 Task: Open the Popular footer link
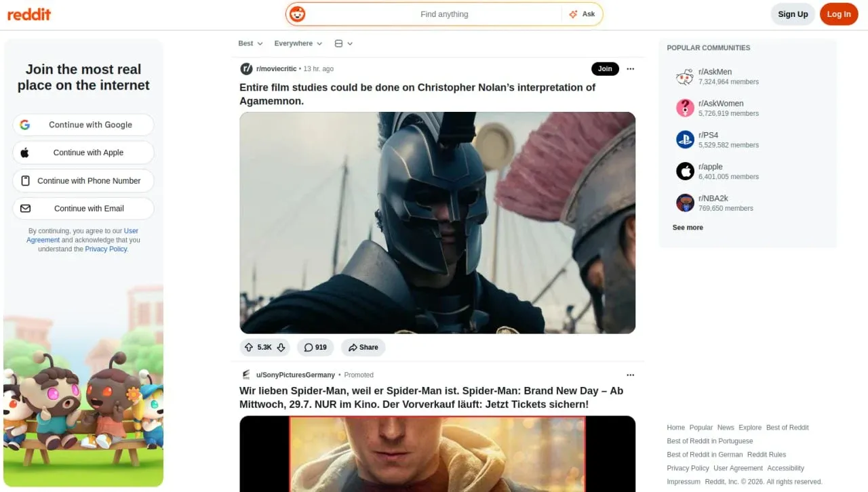(701, 428)
